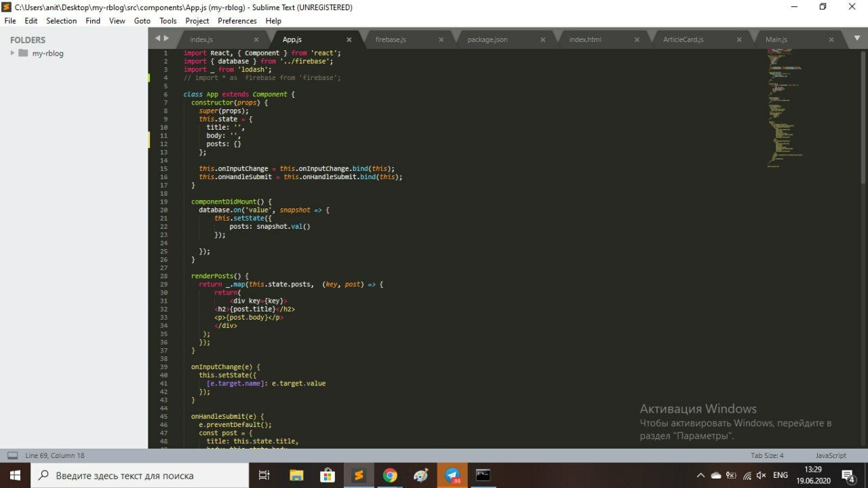Click the muted volume tray icon
Viewport: 868px width, 488px height.
(762, 475)
